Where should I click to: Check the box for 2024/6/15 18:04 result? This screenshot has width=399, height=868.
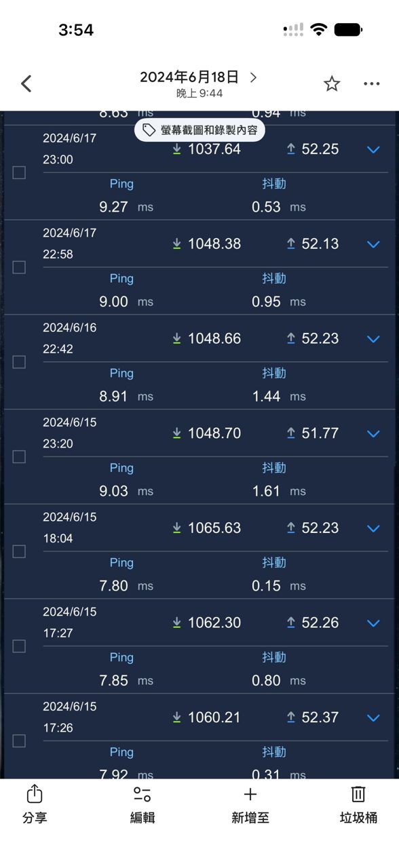click(19, 551)
